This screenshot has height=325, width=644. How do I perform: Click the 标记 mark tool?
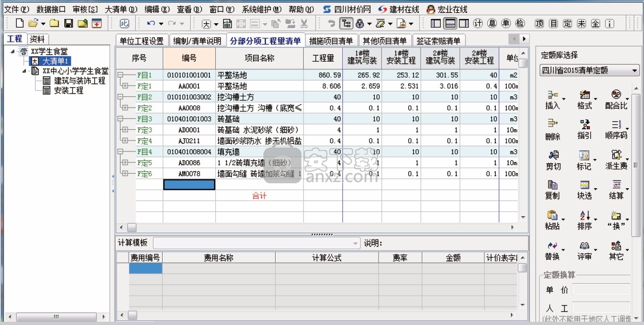click(x=585, y=161)
